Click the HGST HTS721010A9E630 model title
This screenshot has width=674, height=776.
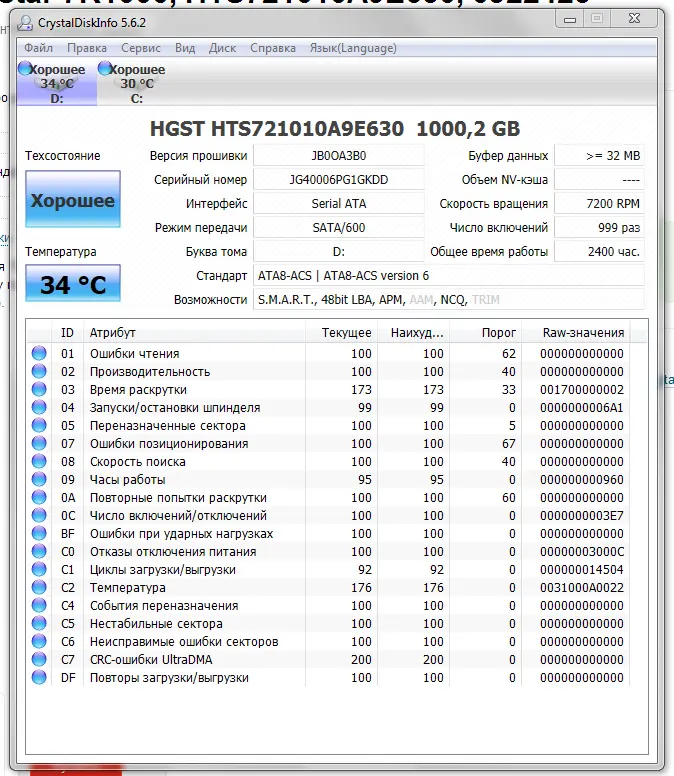coord(335,129)
